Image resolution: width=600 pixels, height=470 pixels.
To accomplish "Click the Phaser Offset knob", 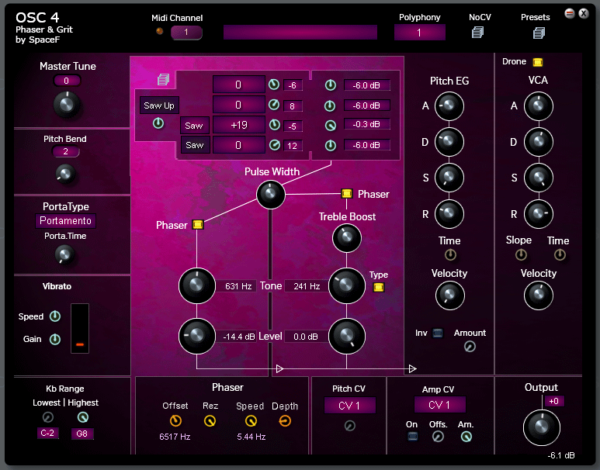I will [174, 421].
